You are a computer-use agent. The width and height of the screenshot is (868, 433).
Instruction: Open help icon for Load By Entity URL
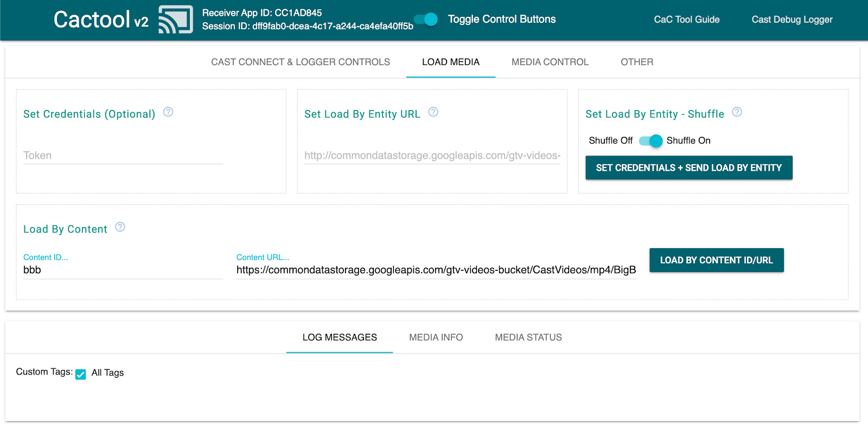[x=433, y=112]
